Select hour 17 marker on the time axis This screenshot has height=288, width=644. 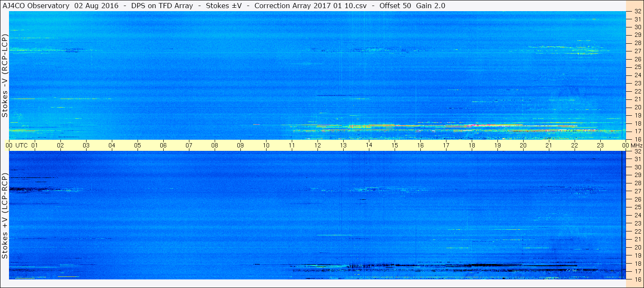[446, 145]
